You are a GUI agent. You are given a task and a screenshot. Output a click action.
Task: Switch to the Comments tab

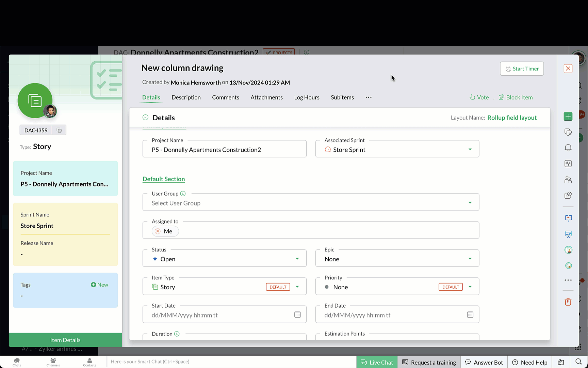pyautogui.click(x=225, y=97)
